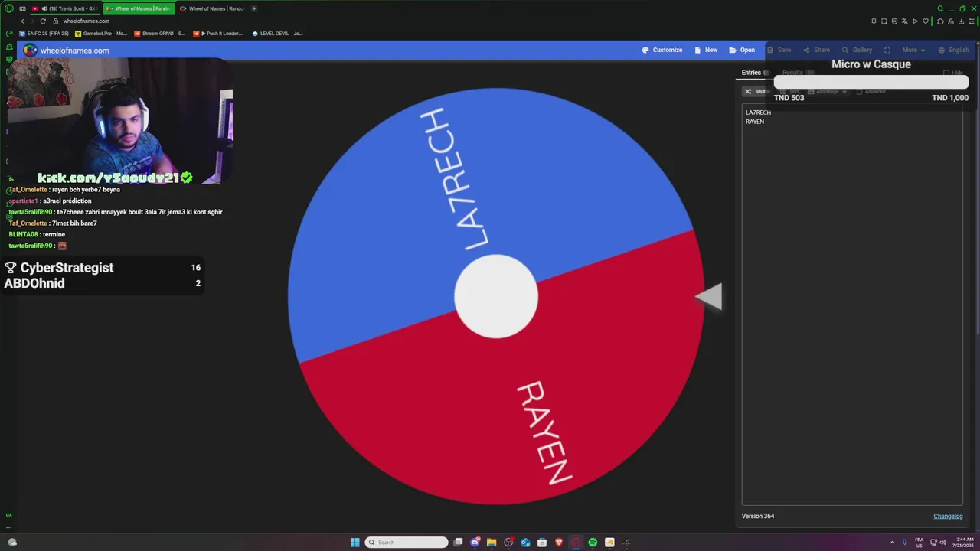Screen dimensions: 980x551
Task: Tick the Hide checkbox
Action: 946,73
